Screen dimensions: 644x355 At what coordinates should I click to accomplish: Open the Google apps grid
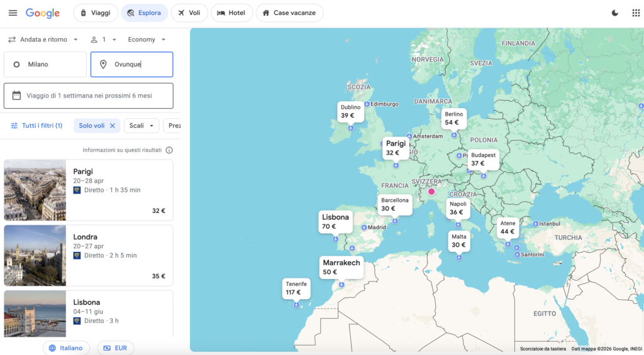point(636,13)
